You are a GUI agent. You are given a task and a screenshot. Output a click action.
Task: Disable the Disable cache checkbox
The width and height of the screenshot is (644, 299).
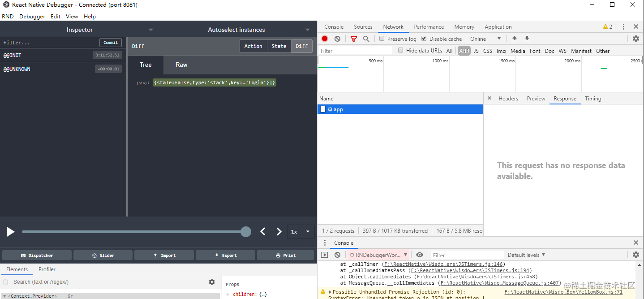(x=424, y=39)
